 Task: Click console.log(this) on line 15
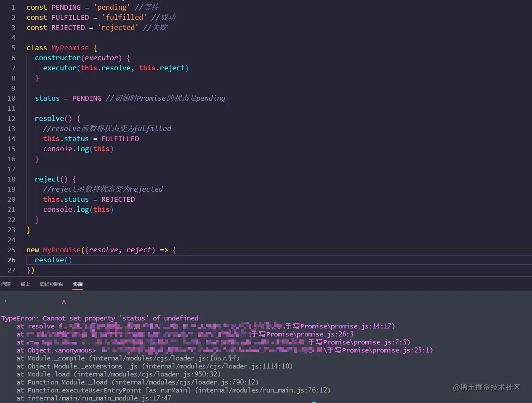[x=78, y=149]
